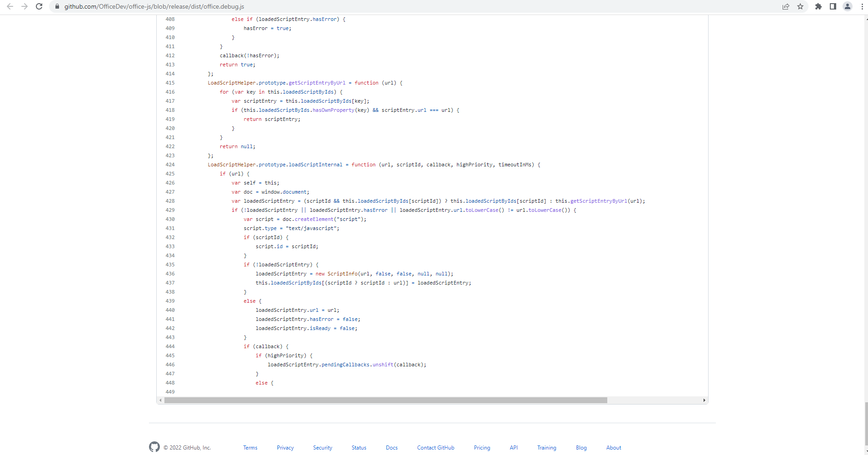The height and width of the screenshot is (455, 868).
Task: Visit the Security page
Action: tap(322, 447)
